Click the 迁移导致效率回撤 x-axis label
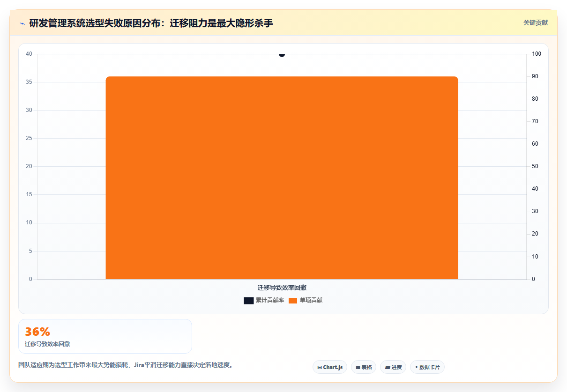 tap(282, 288)
